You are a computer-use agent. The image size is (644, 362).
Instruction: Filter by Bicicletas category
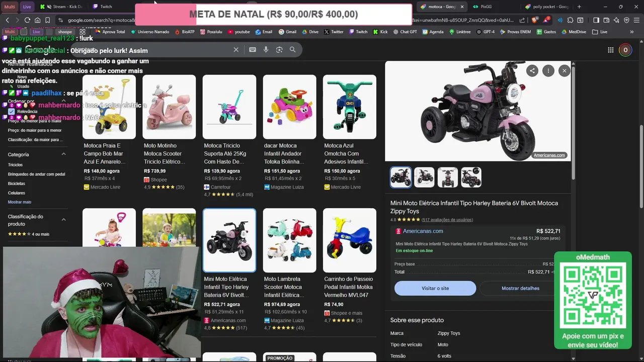[17, 184]
